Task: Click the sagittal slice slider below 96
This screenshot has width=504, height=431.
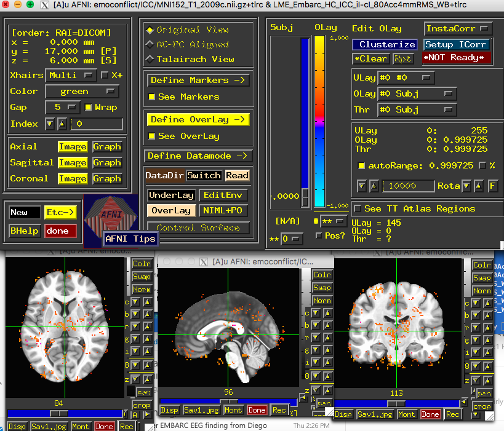Action: point(228,401)
